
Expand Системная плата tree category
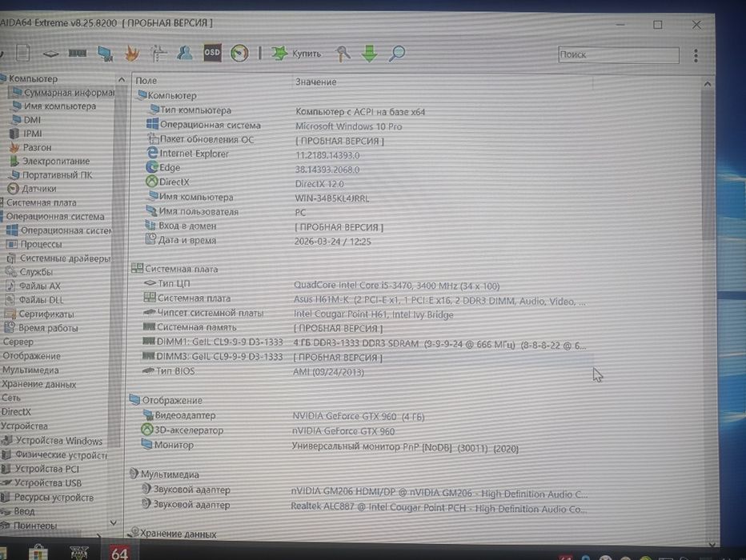pyautogui.click(x=39, y=202)
